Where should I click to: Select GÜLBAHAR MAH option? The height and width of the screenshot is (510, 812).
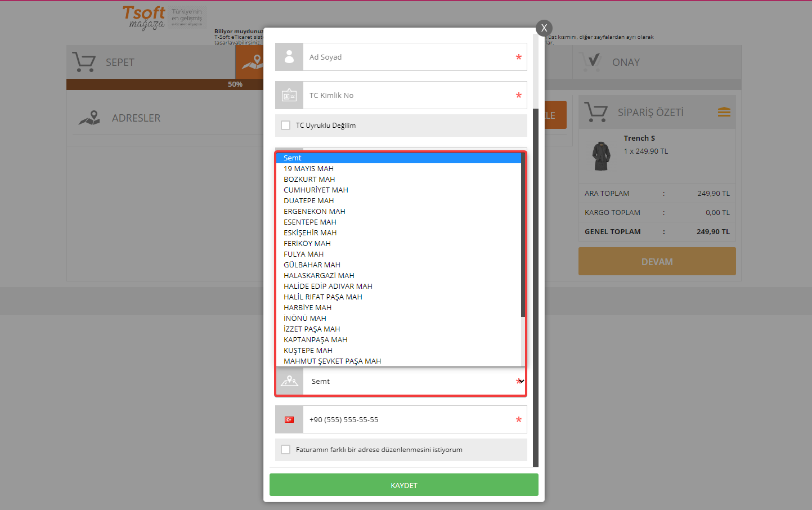399,265
